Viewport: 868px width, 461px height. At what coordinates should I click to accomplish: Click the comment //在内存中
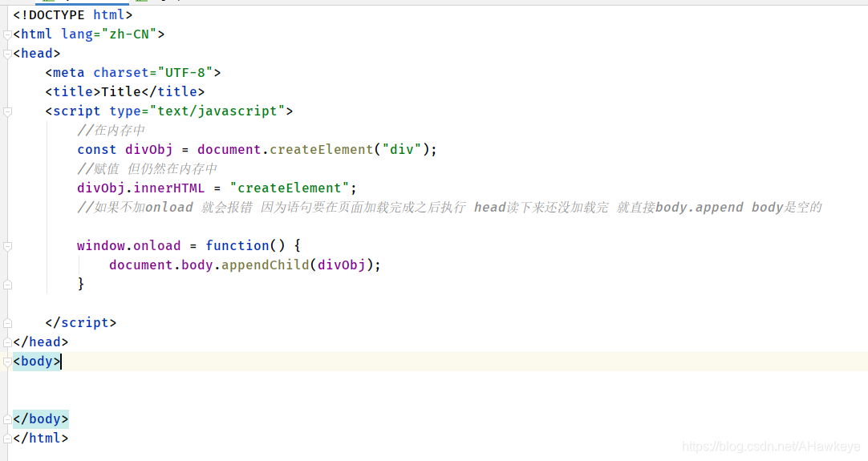point(111,130)
